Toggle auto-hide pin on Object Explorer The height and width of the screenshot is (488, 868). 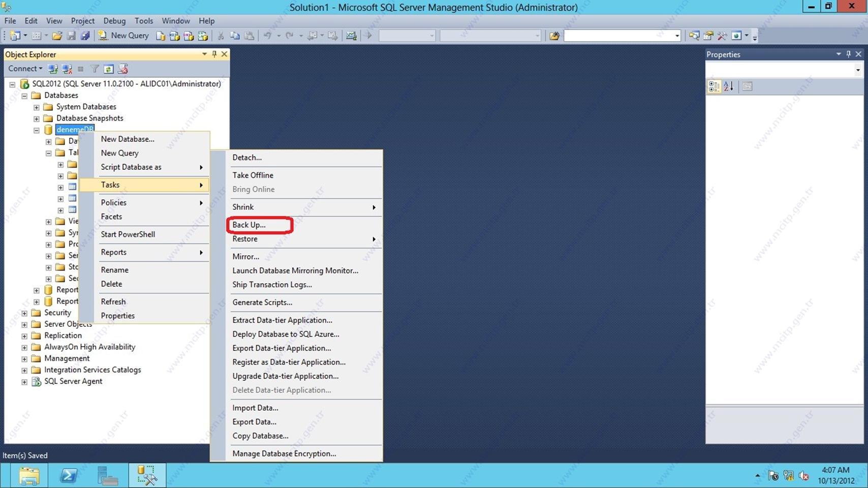coord(214,54)
